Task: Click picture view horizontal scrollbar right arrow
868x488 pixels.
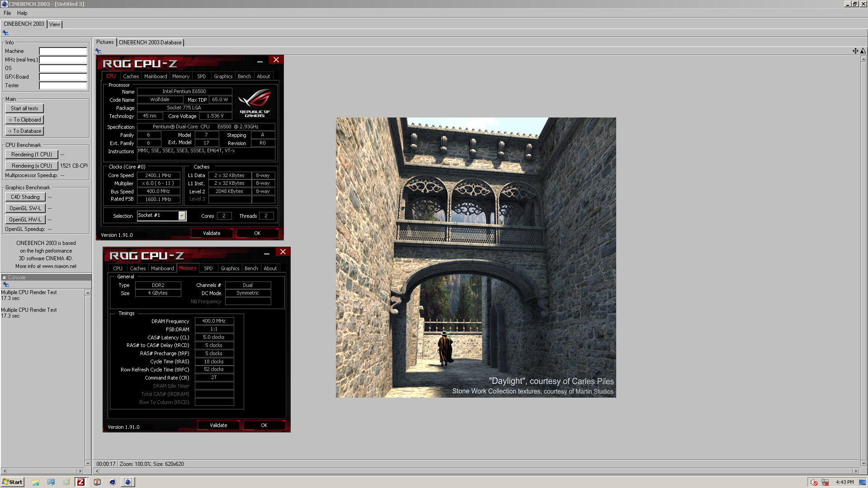Action: pyautogui.click(x=856, y=471)
